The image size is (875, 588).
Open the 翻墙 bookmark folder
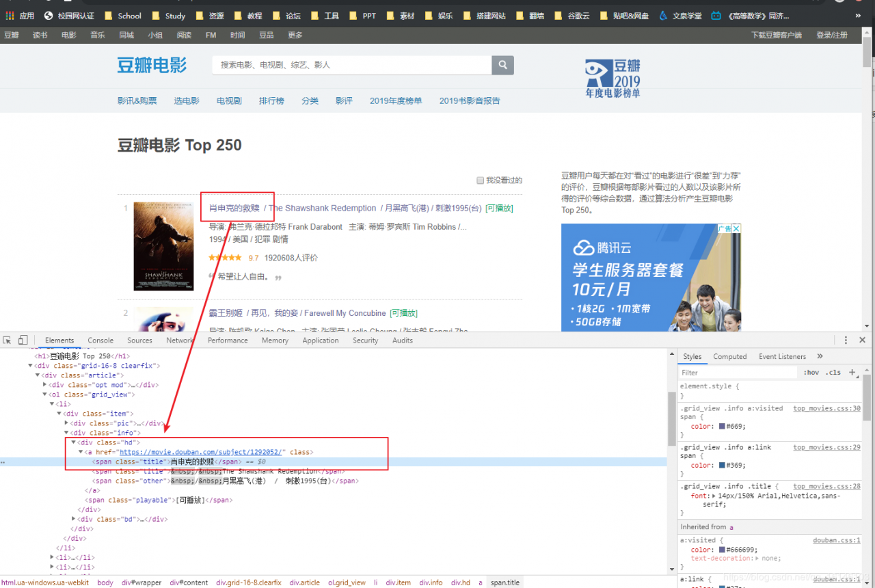click(x=530, y=16)
